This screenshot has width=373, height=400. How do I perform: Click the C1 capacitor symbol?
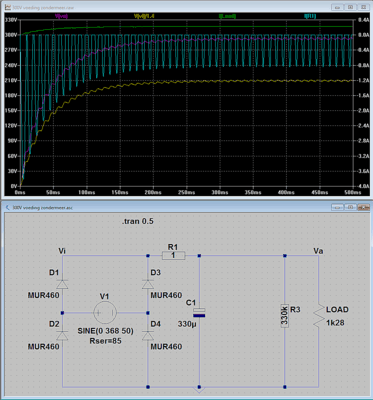tap(199, 313)
